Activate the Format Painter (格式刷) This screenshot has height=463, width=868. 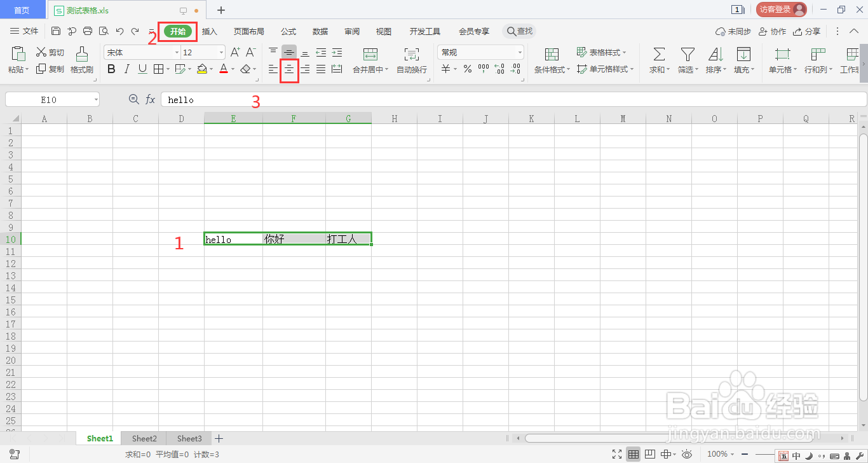click(x=81, y=61)
